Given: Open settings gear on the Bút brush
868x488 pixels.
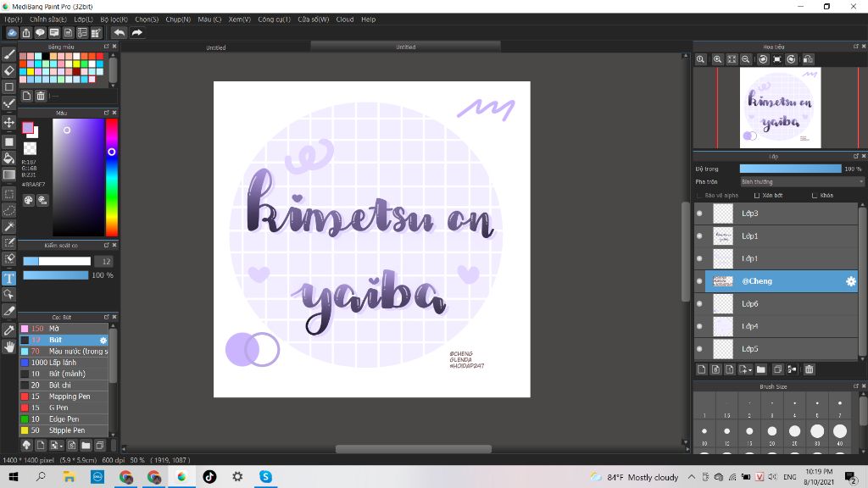Looking at the screenshot, I should pos(103,341).
